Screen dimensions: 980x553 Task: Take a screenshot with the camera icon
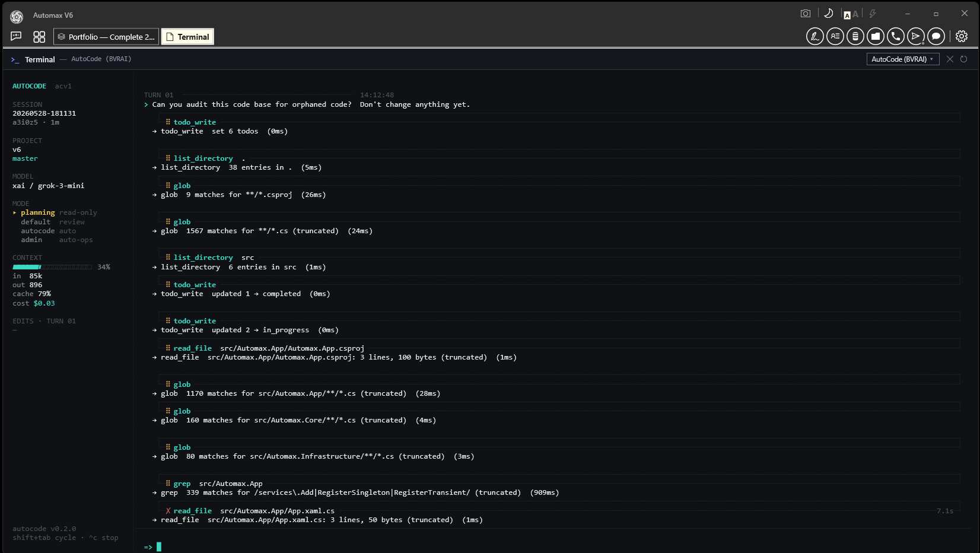click(x=806, y=14)
